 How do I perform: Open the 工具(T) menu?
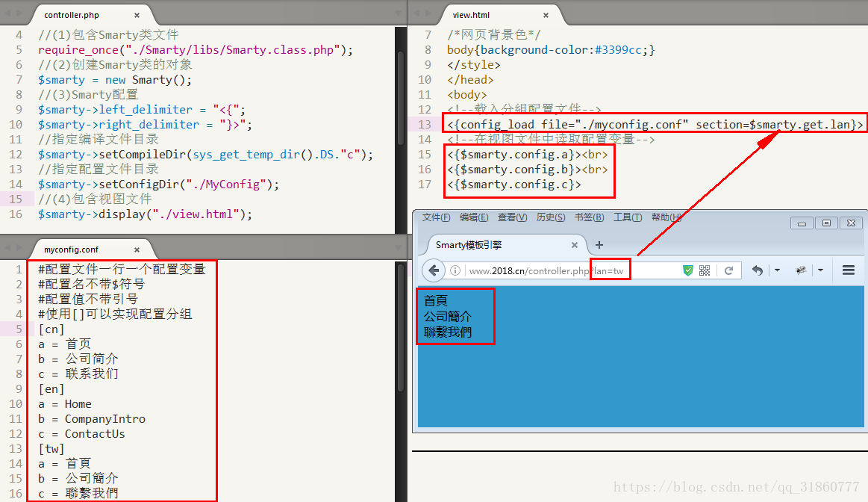[628, 217]
